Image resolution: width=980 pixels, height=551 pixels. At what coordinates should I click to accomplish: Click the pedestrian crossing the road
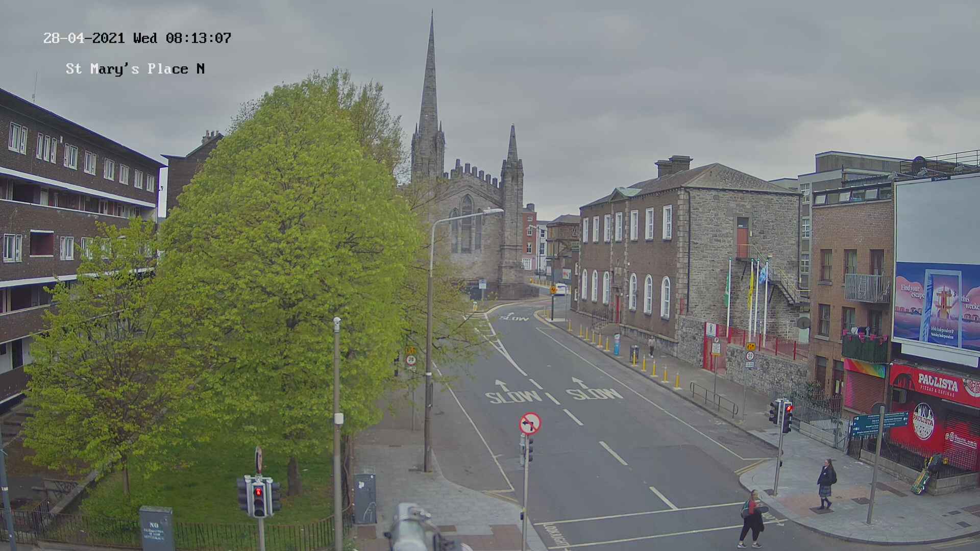click(x=751, y=518)
